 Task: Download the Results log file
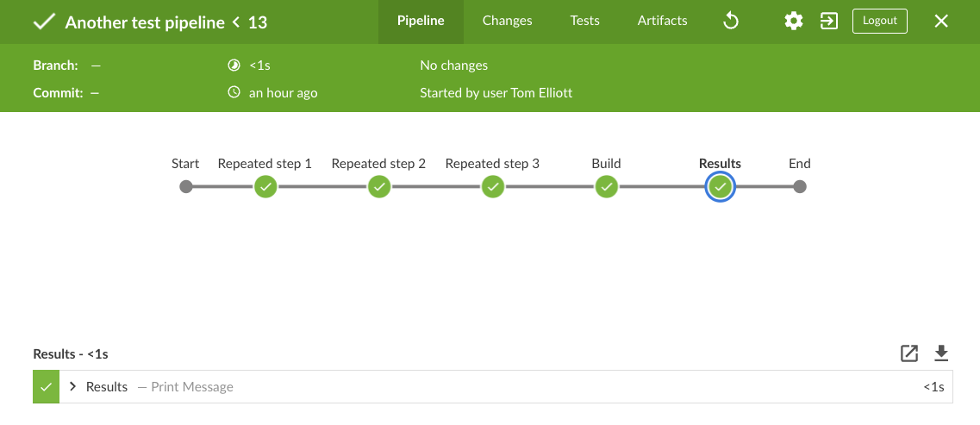click(941, 353)
